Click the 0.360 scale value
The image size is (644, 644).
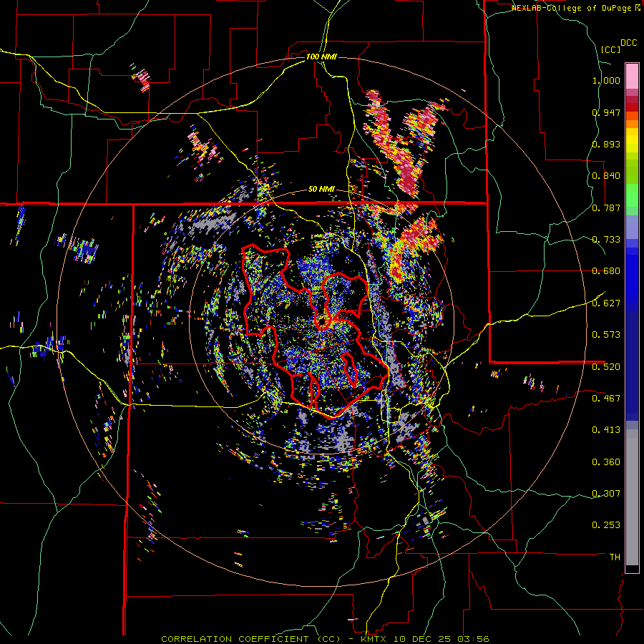(606, 462)
